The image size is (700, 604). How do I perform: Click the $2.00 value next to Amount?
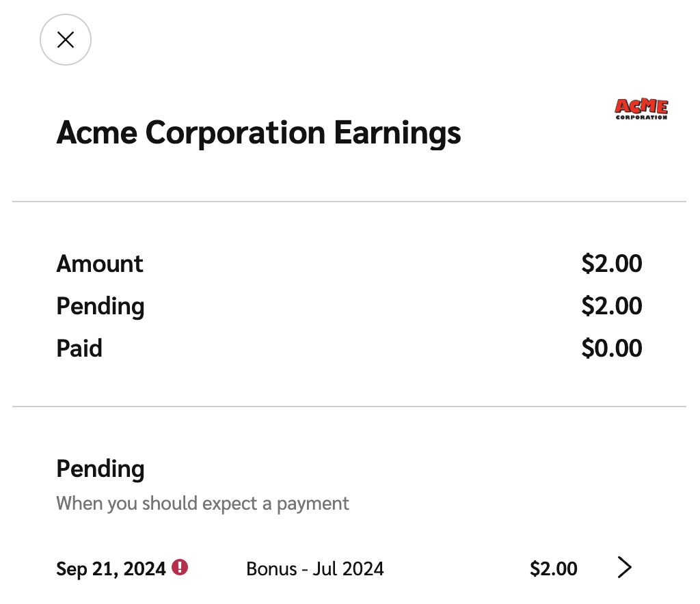611,264
